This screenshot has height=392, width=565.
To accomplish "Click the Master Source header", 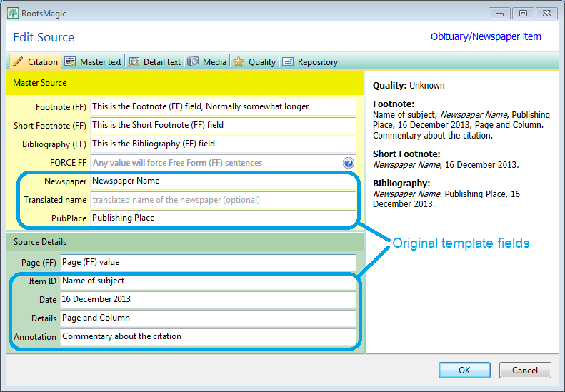I will (x=185, y=83).
